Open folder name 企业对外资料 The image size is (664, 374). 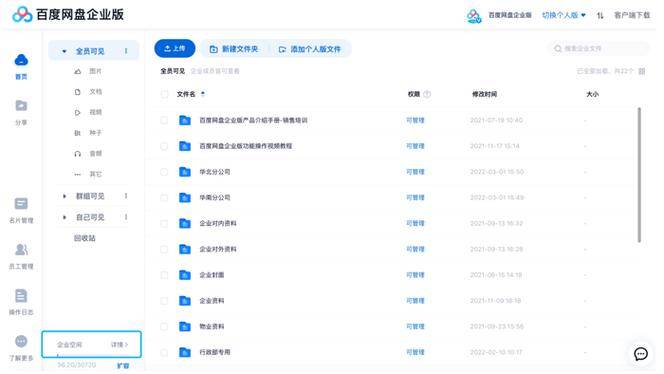tap(218, 249)
